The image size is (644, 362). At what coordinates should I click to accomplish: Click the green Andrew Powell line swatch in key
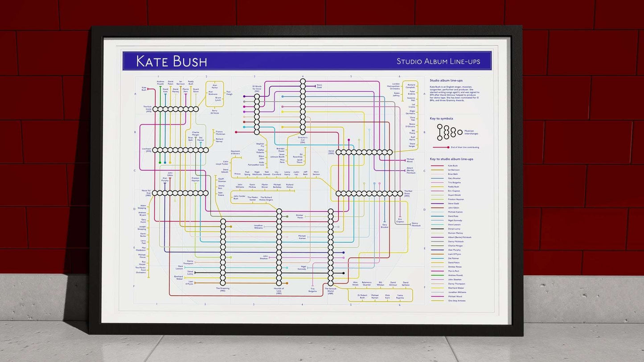[x=437, y=275]
